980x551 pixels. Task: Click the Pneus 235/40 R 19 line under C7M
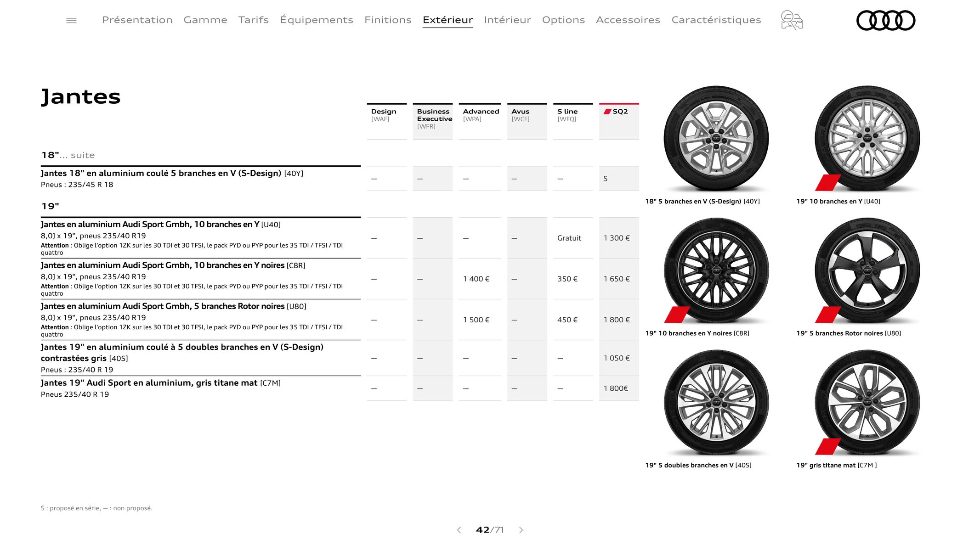(x=75, y=394)
